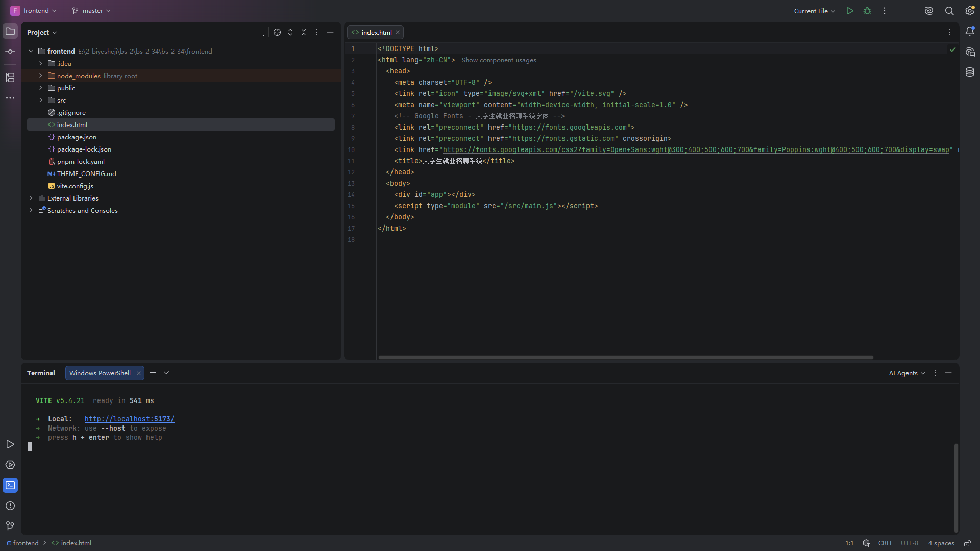Close the Windows PowerShell terminal tab
980x551 pixels.
click(x=138, y=373)
